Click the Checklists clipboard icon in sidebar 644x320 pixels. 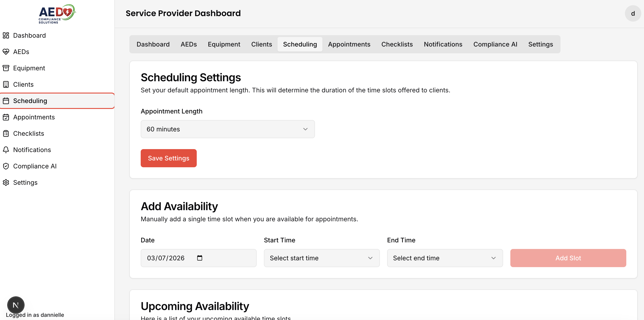(6, 133)
